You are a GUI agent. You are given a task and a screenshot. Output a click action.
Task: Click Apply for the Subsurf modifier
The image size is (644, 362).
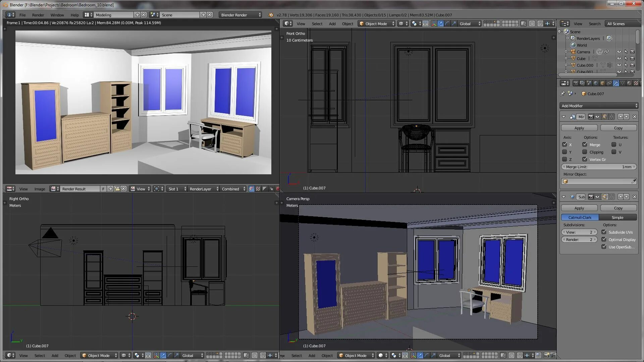579,208
